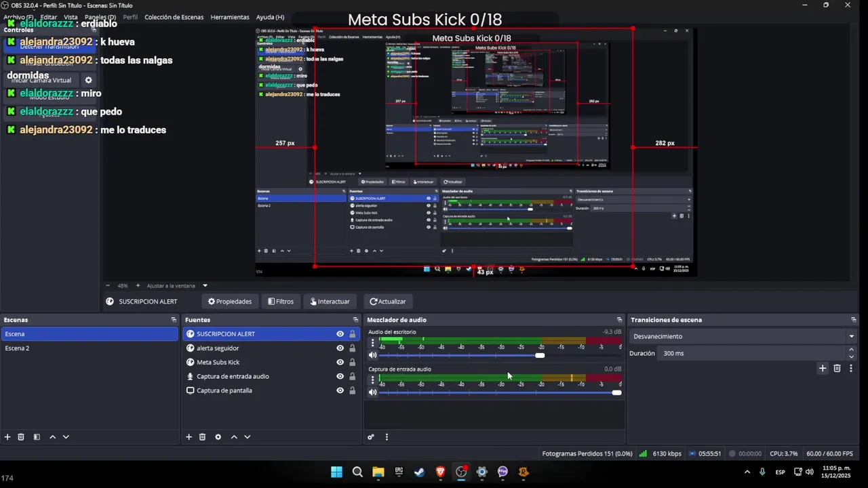Open the Paneles menu
This screenshot has width=868, height=488.
click(x=100, y=17)
